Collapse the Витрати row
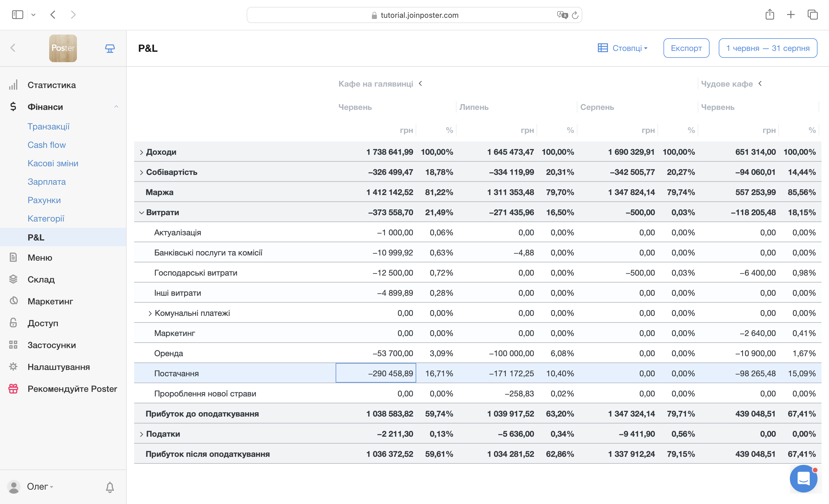 click(x=142, y=213)
